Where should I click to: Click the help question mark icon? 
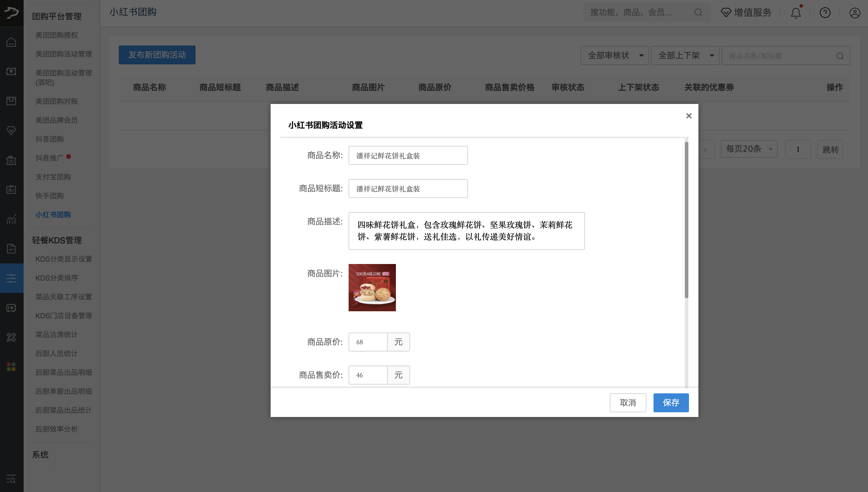coord(825,12)
